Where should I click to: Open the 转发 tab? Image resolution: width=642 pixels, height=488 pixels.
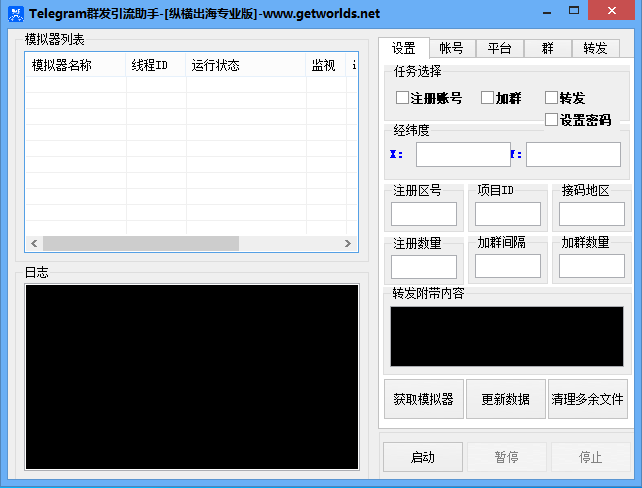[596, 48]
